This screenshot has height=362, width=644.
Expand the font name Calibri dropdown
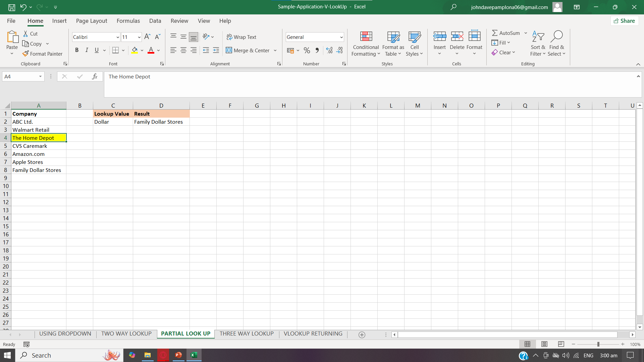point(117,37)
